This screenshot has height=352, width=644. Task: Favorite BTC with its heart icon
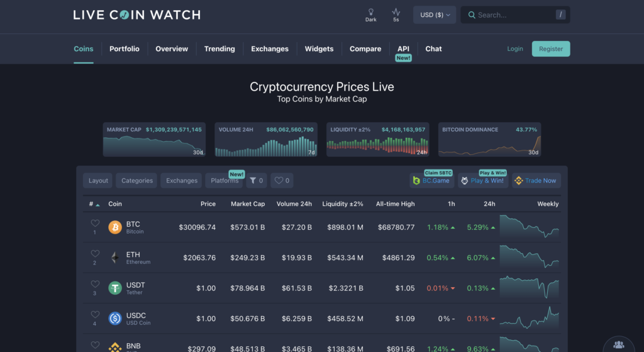coord(95,224)
